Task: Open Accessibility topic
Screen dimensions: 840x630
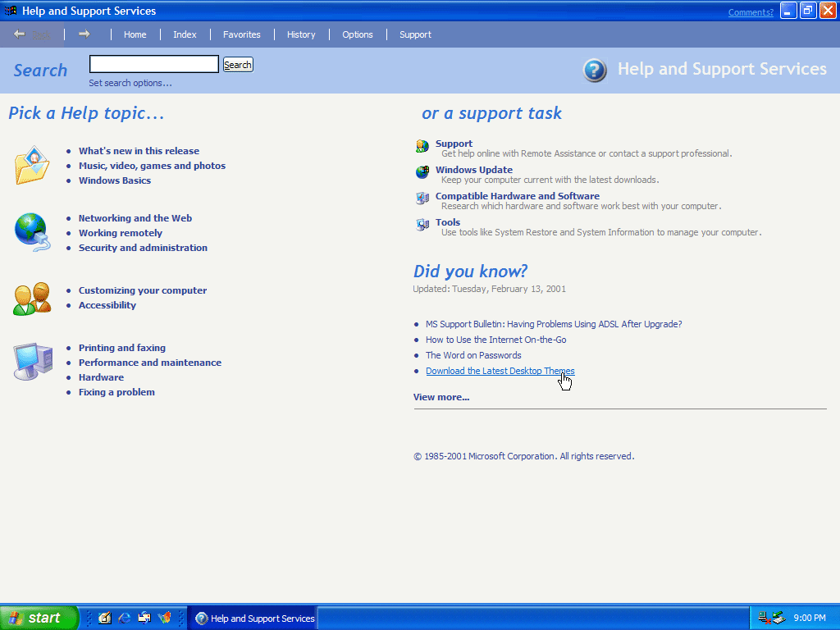Action: point(107,305)
